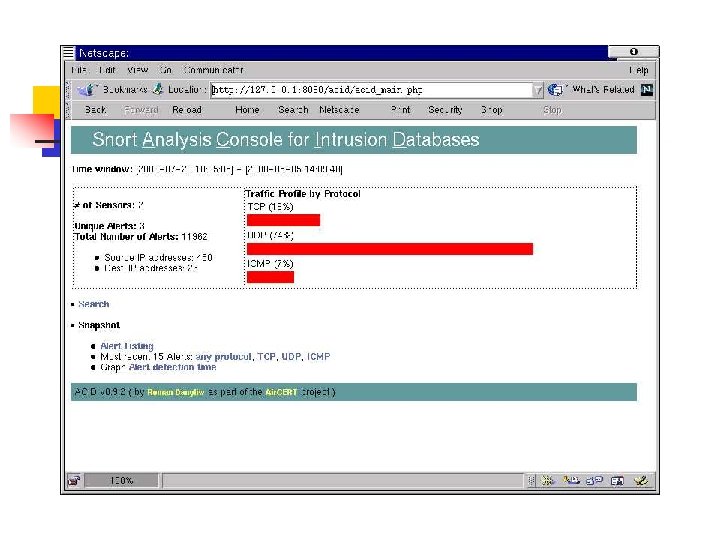Click the TCP (19%) red bar
Screen dimensions: 720x540
point(283,220)
